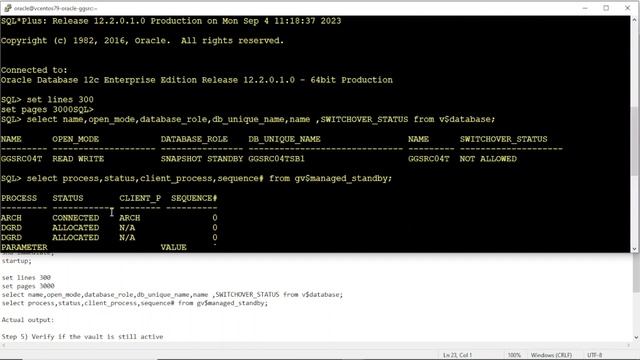Click the 'select process,status' line in Notepad
Viewport: 640px width, 360px height.
pos(135,303)
